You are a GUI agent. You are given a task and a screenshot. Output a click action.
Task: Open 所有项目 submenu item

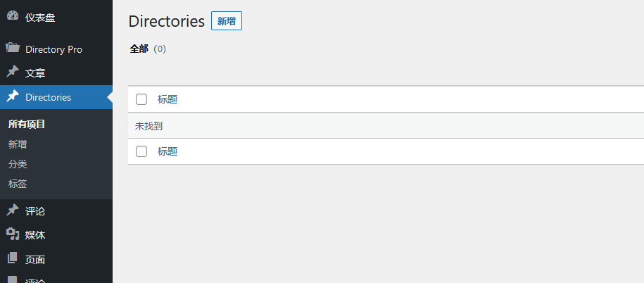(x=27, y=124)
